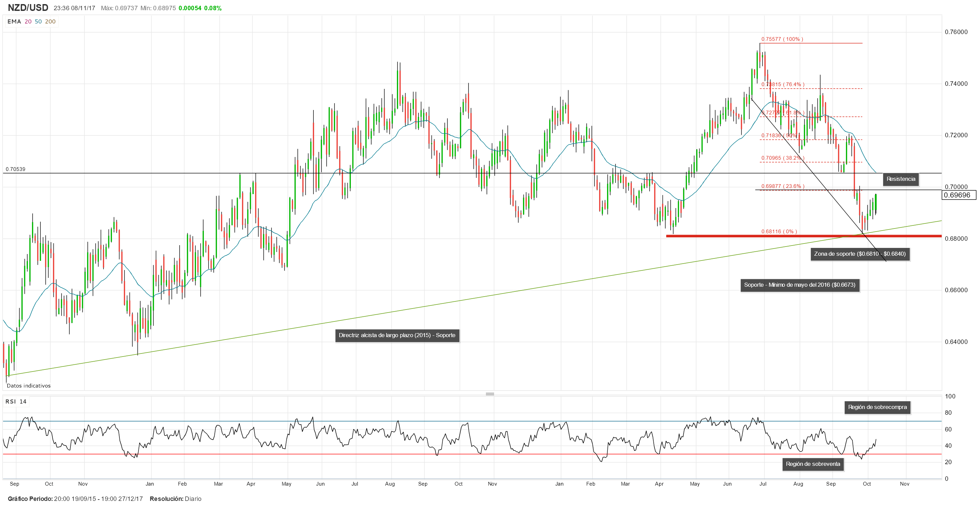Click the 0.70539 horizontal line label
Image resolution: width=980 pixels, height=505 pixels.
click(16, 169)
